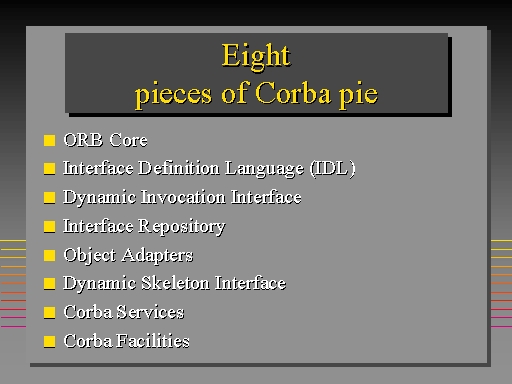Image resolution: width=512 pixels, height=384 pixels.
Task: Select the bullet for Dynamic Invocation Interface
Action: pyautogui.click(x=49, y=197)
